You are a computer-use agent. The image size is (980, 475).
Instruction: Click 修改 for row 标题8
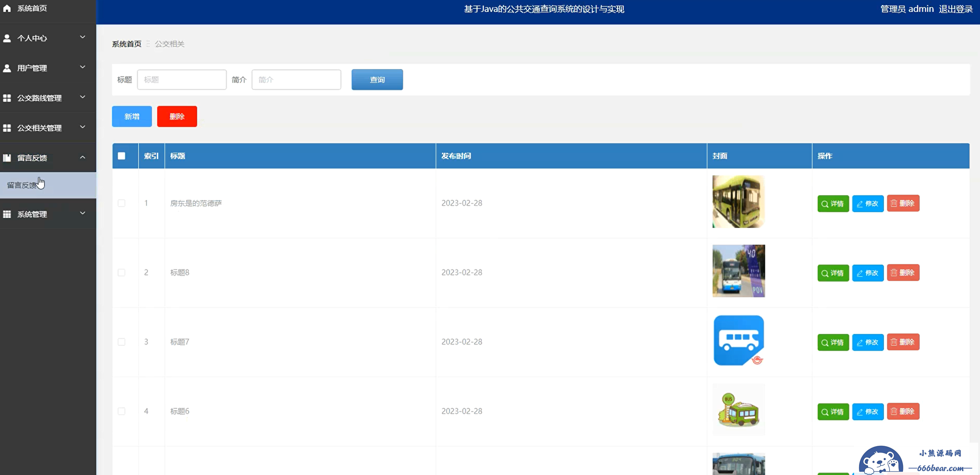coord(868,273)
